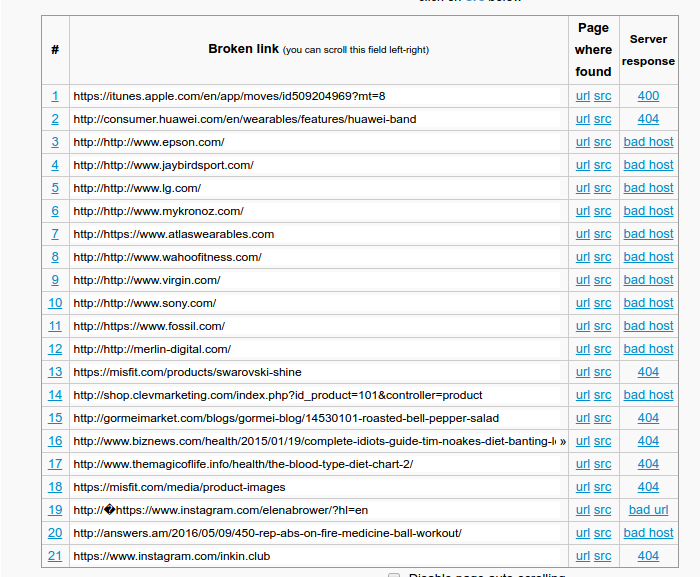Open row number 21 link
The width and height of the screenshot is (700, 577).
click(55, 556)
